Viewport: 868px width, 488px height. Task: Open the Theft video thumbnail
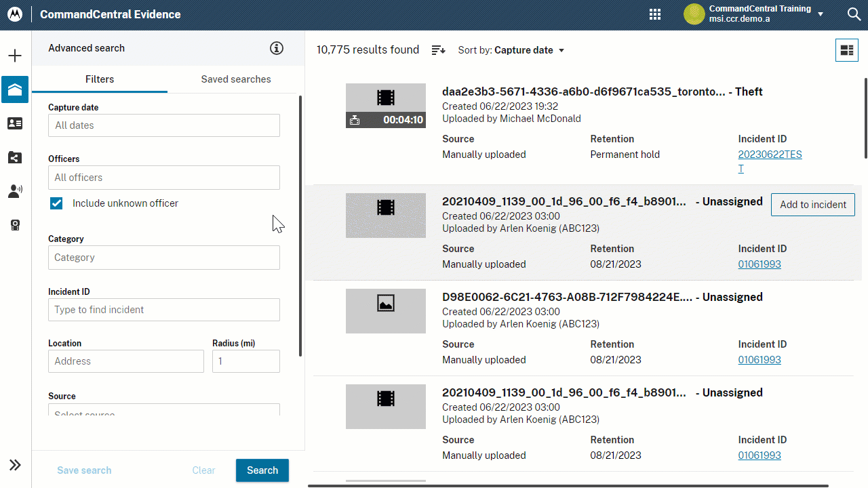(x=385, y=106)
